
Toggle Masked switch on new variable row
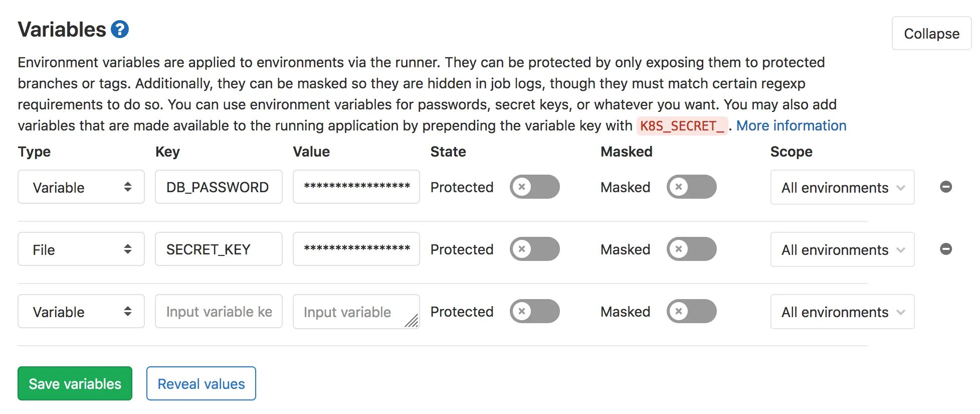(692, 311)
